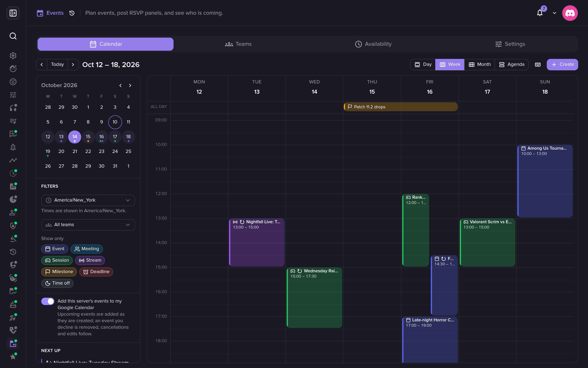
Task: Expand the chevron next to notifications
Action: [555, 13]
